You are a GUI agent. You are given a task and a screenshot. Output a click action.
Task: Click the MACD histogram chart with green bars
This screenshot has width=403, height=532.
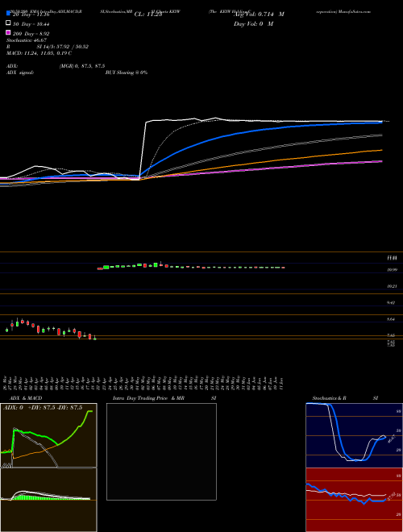pos(48,500)
